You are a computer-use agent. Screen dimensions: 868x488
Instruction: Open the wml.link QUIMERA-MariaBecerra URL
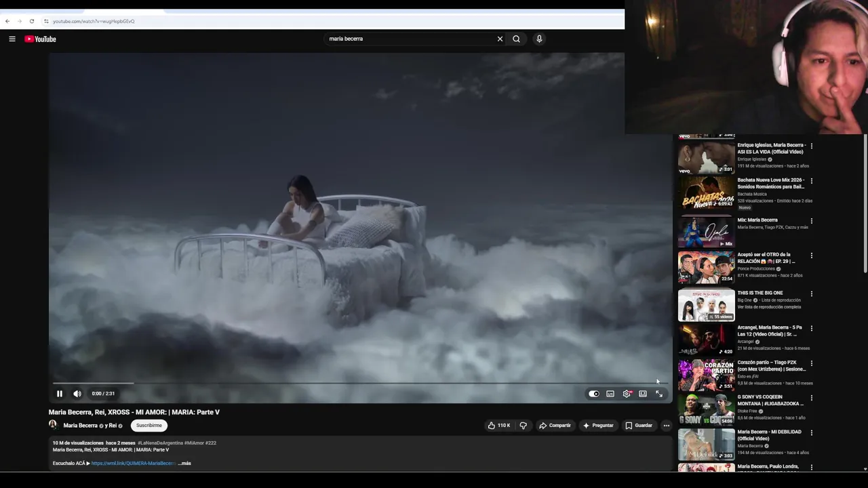tap(134, 464)
